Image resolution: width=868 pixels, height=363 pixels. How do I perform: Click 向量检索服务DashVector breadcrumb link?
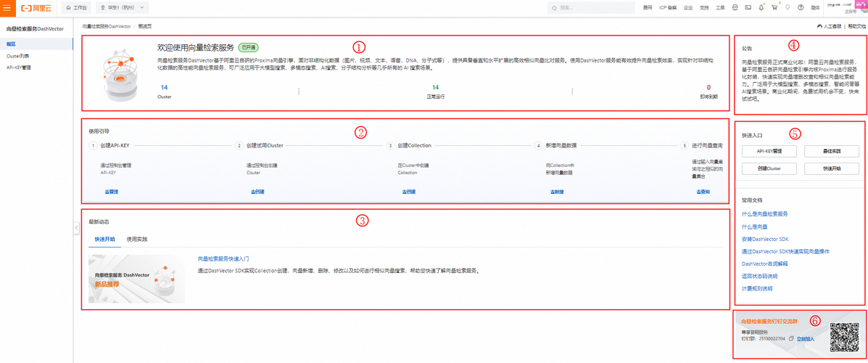(x=107, y=26)
